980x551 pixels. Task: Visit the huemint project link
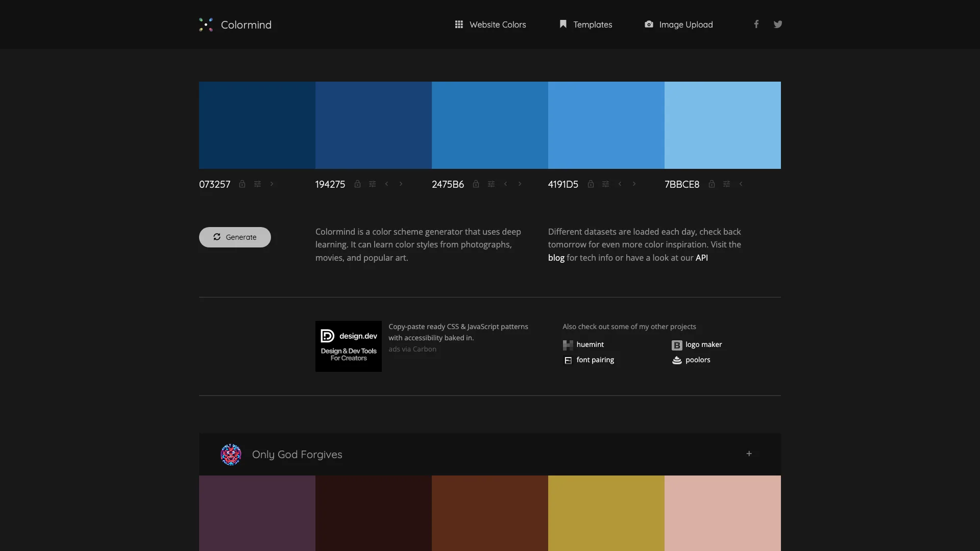coord(583,345)
